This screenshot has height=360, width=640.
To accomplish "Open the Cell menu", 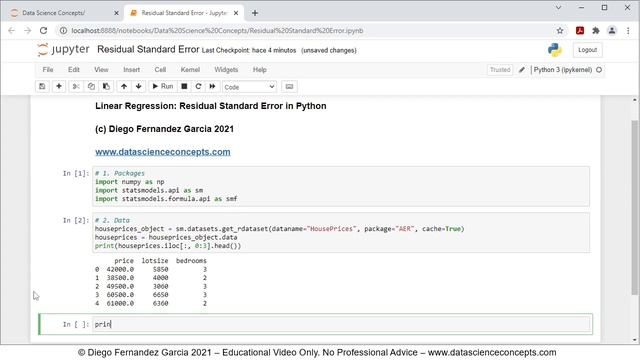I will (x=160, y=70).
